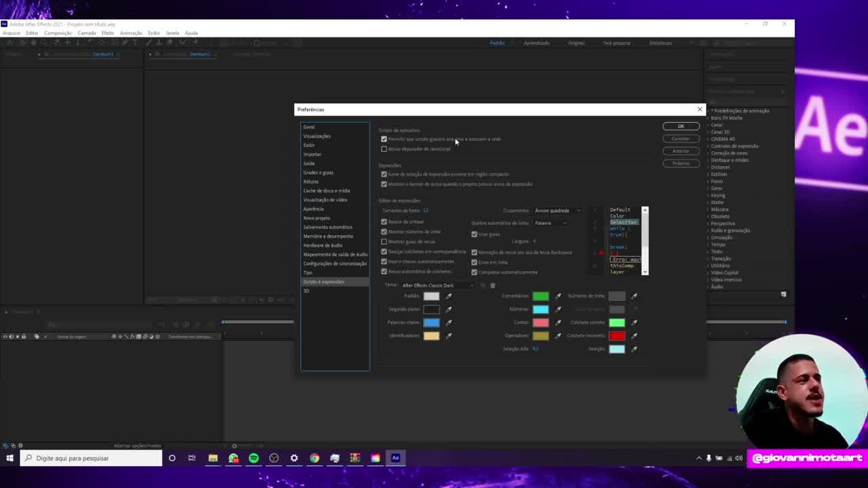The image size is (868, 488).
Task: Click the Cancelar button
Action: [x=681, y=138]
